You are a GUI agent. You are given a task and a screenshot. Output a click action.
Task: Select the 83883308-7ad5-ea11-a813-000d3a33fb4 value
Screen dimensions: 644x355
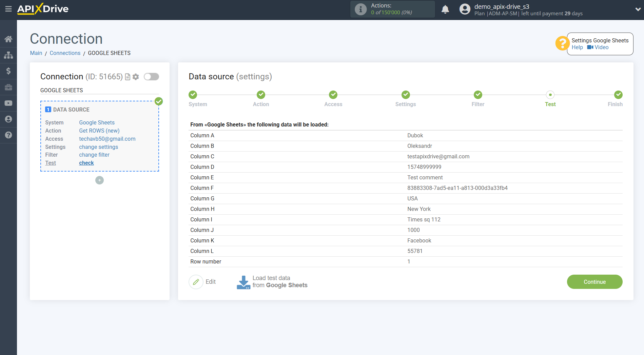coord(457,188)
